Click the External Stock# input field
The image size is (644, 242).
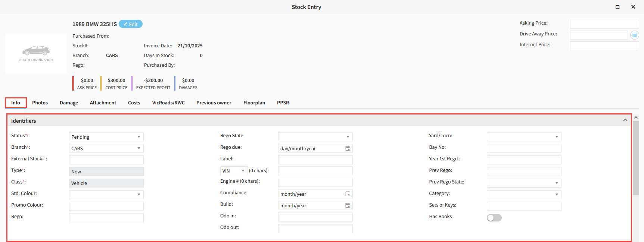click(106, 160)
